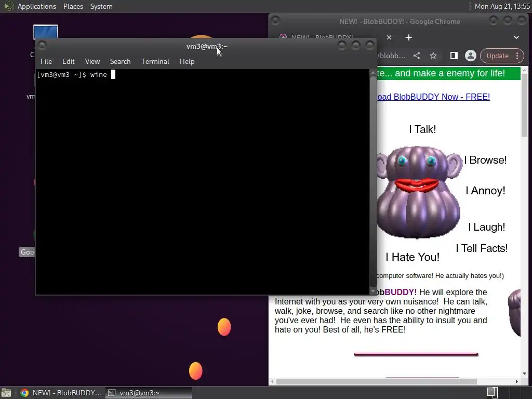Screen dimensions: 532x399
Task: Click the show desktop icon in bottom panel
Action: 6,393
